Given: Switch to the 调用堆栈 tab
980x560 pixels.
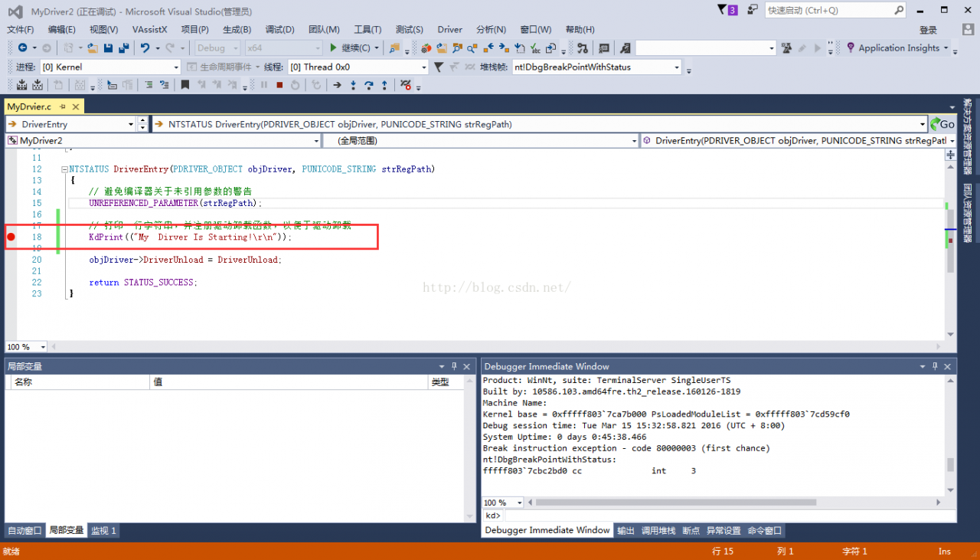Looking at the screenshot, I should [658, 530].
